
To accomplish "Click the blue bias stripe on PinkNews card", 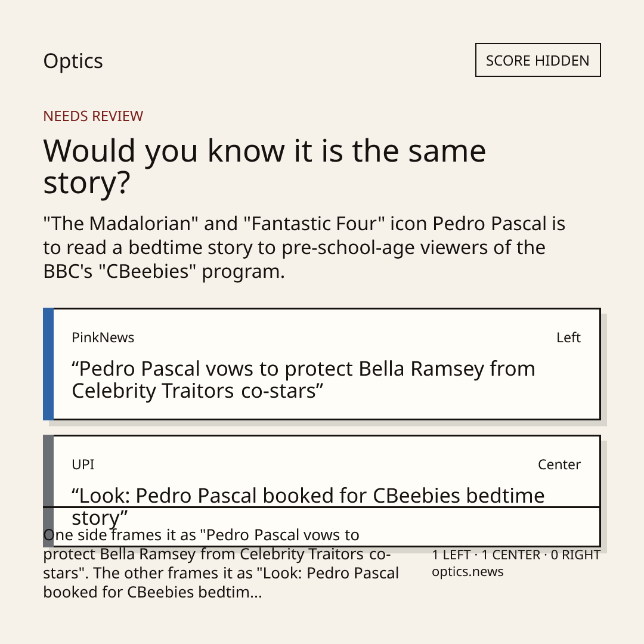I will (48, 364).
